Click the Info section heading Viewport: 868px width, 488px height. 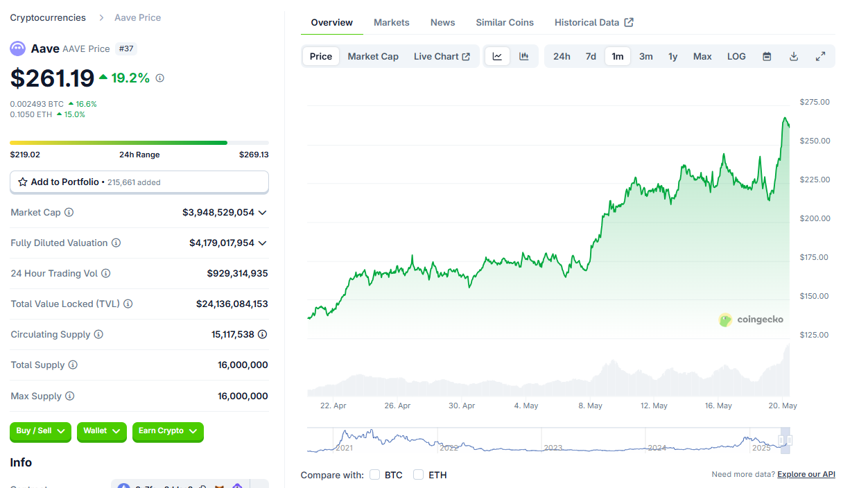coord(21,462)
